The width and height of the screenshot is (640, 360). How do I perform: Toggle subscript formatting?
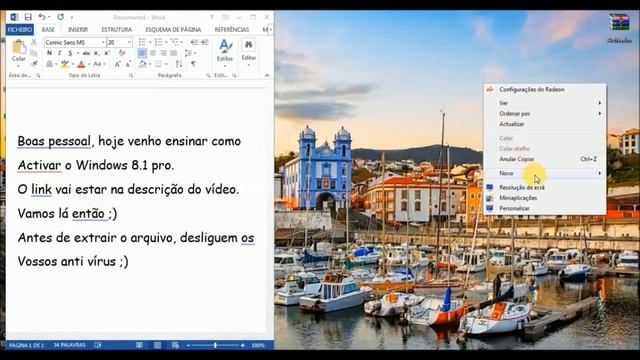click(x=96, y=53)
